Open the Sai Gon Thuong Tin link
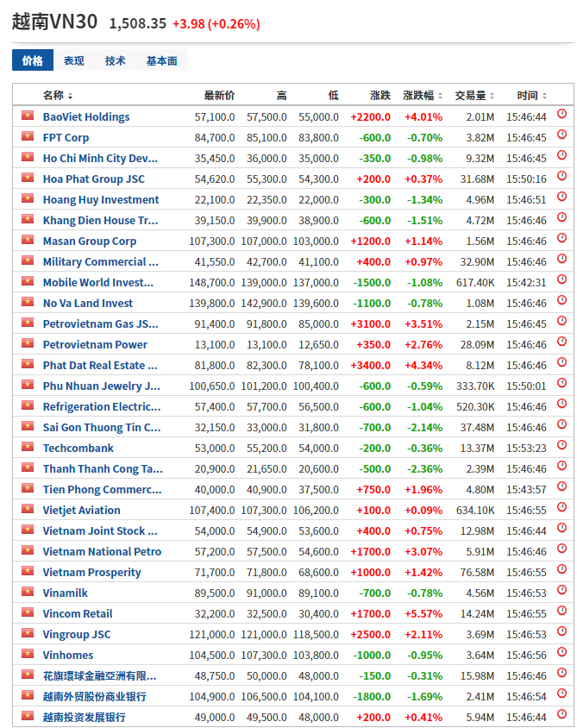 pyautogui.click(x=102, y=428)
